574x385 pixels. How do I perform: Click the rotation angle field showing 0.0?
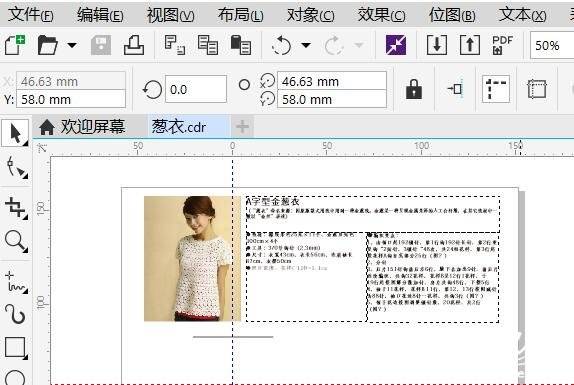pos(196,89)
